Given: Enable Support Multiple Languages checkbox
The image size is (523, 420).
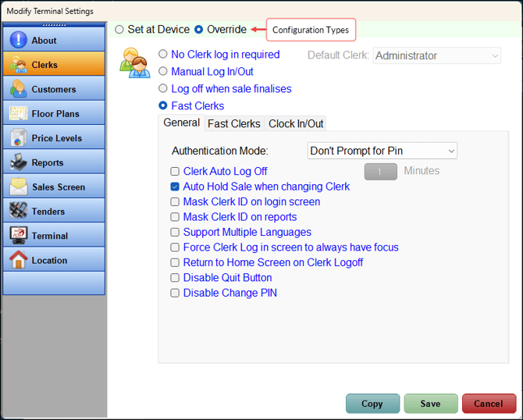Looking at the screenshot, I should pos(175,232).
